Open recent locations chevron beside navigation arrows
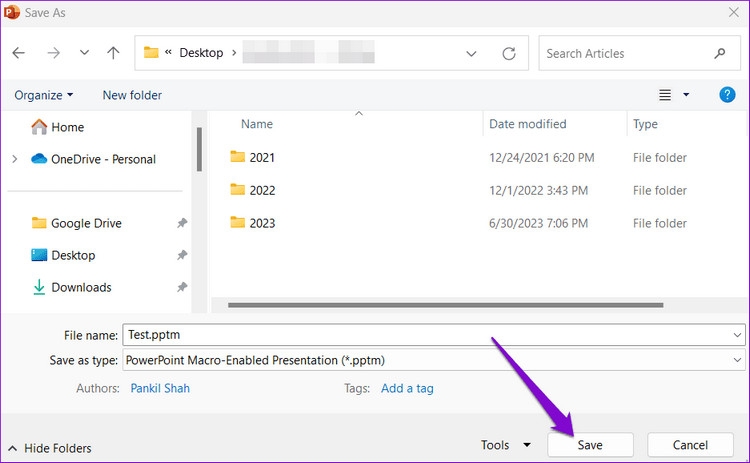 pos(84,53)
